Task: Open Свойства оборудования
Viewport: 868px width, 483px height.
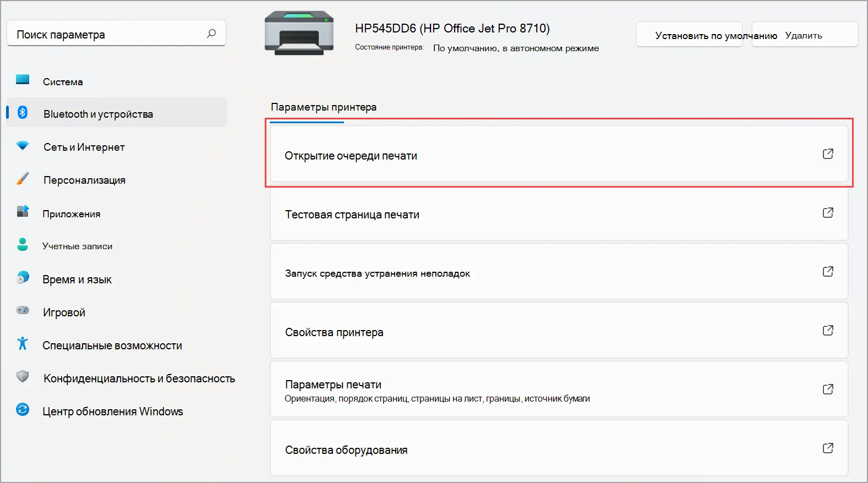Action: point(559,448)
